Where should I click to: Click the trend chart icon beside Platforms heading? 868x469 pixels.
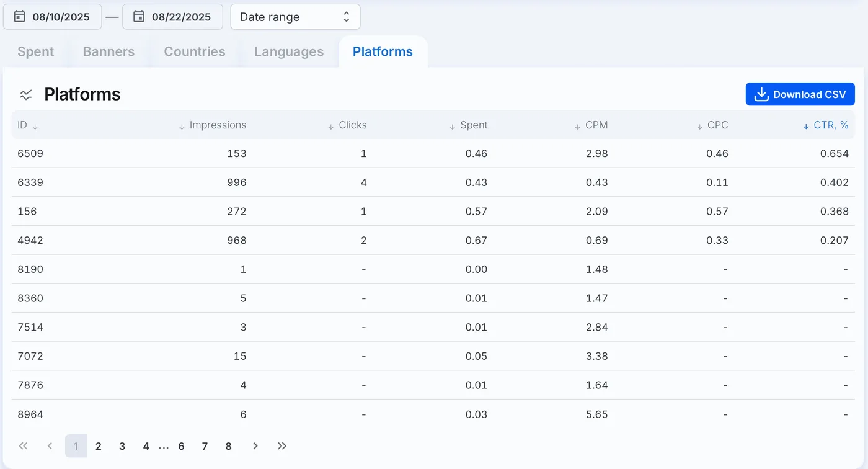pyautogui.click(x=26, y=95)
